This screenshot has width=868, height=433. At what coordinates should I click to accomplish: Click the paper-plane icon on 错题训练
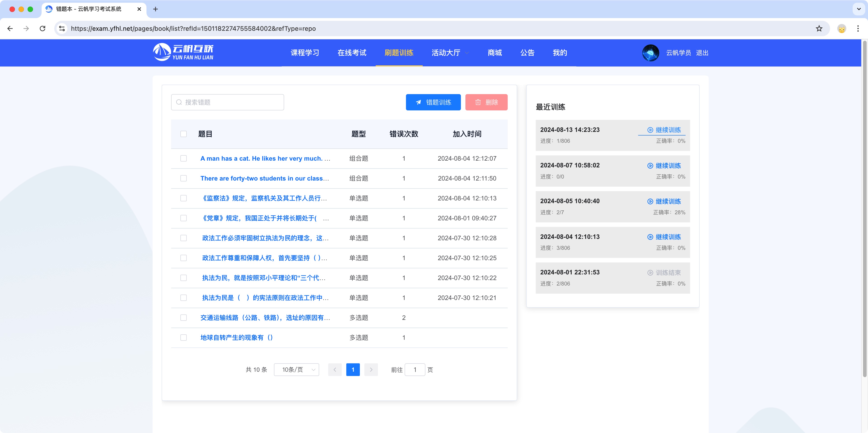[418, 102]
